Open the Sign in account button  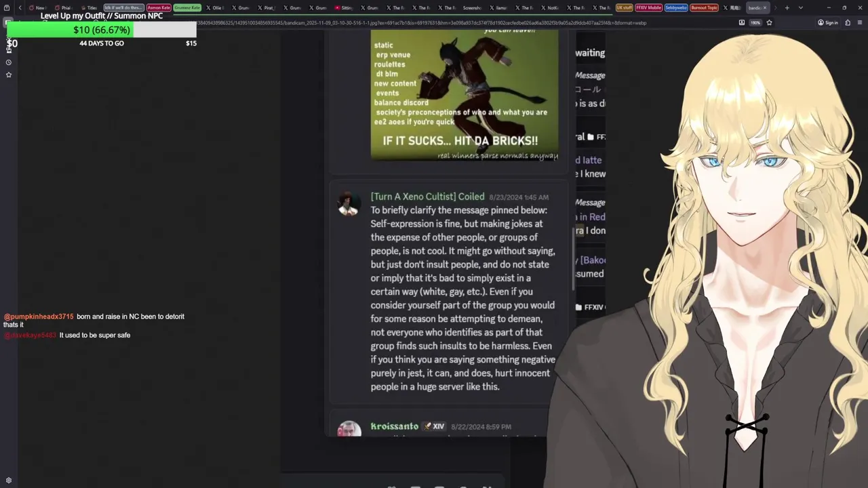[828, 22]
